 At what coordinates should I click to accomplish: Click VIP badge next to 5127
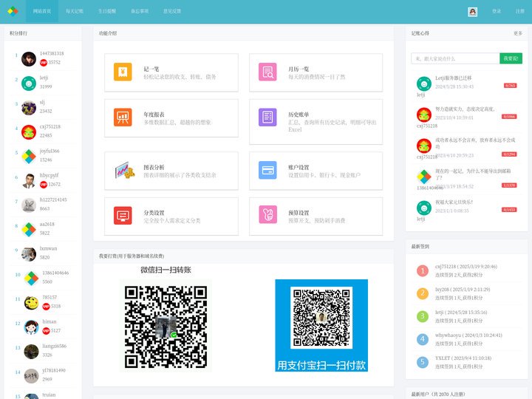tap(46, 331)
